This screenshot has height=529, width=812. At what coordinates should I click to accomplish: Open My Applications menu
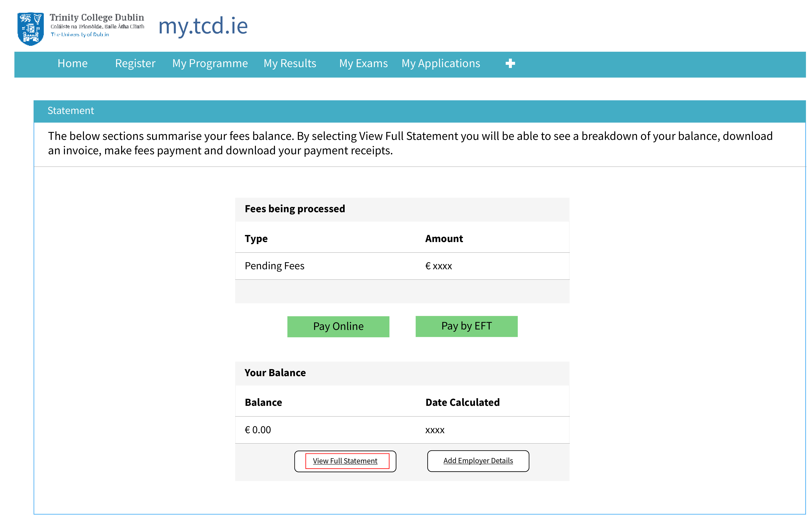[440, 64]
